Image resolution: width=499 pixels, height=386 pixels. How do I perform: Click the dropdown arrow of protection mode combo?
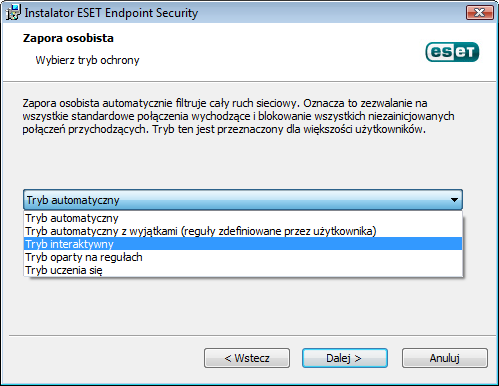click(454, 200)
